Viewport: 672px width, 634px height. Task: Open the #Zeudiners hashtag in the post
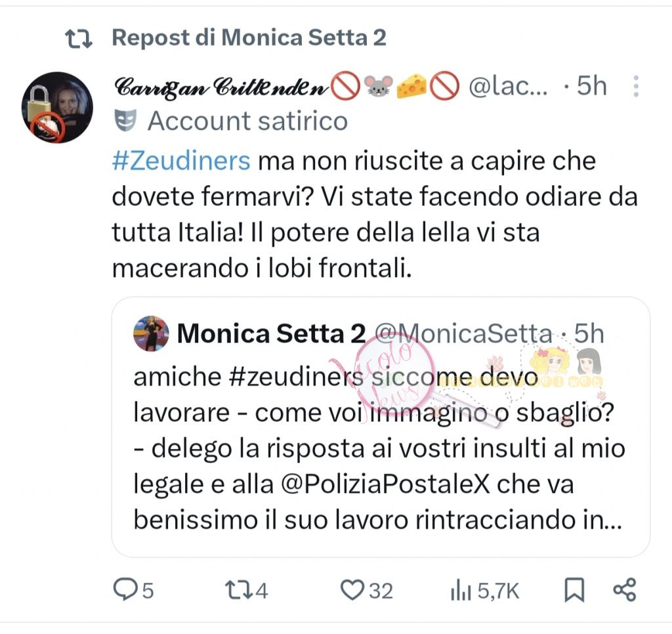click(182, 161)
